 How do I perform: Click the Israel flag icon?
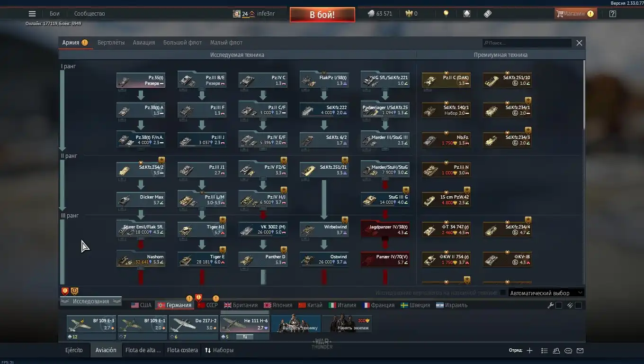pyautogui.click(x=439, y=305)
